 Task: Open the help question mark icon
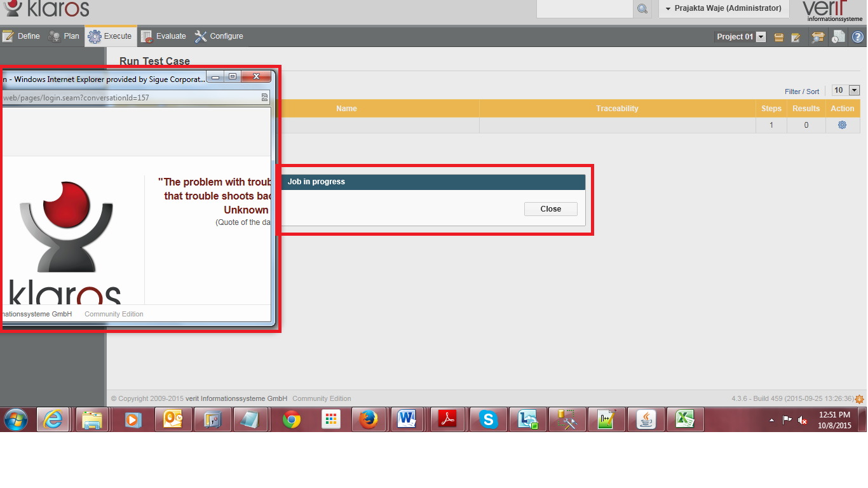(857, 37)
